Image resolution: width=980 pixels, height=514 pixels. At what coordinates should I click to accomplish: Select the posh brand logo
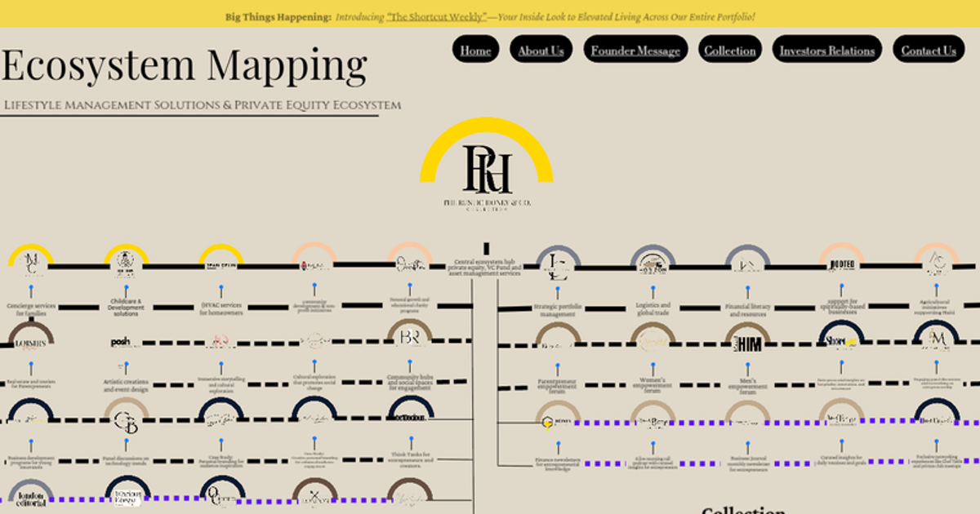tap(118, 341)
